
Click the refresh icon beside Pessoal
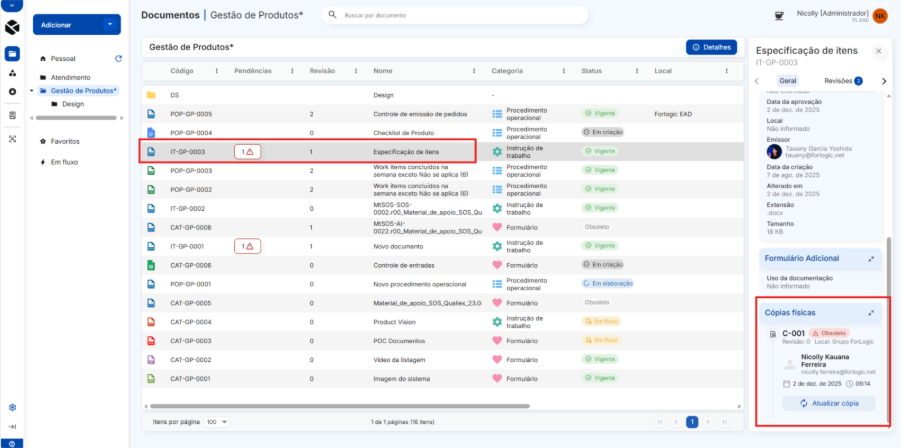click(x=119, y=59)
